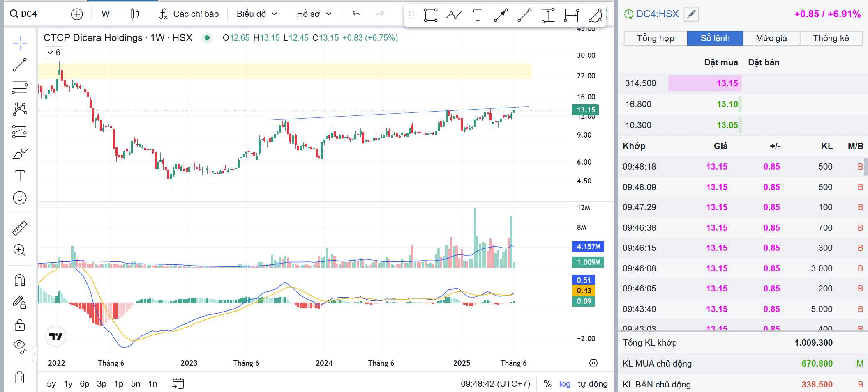This screenshot has height=392, width=868.
Task: Open the Mức giá tab
Action: click(771, 38)
